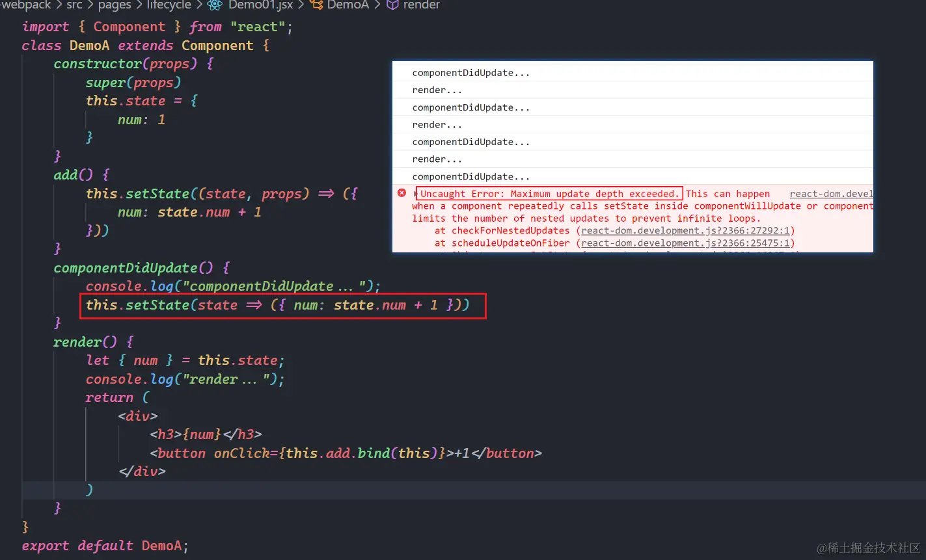This screenshot has height=560, width=926.
Task: Click the render method cube icon
Action: coord(392,5)
